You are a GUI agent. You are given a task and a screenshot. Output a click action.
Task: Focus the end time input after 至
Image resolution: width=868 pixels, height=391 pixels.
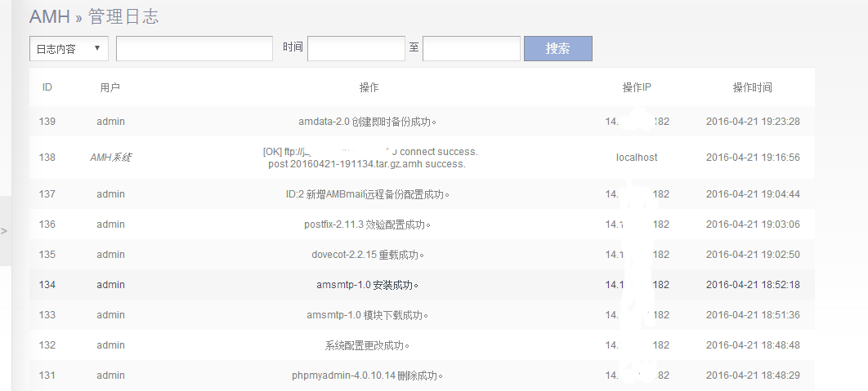pyautogui.click(x=471, y=48)
